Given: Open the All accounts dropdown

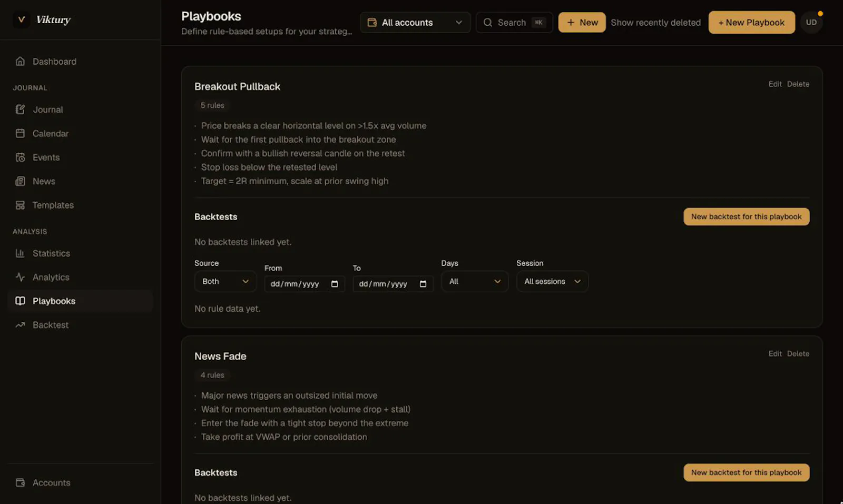Looking at the screenshot, I should point(415,23).
